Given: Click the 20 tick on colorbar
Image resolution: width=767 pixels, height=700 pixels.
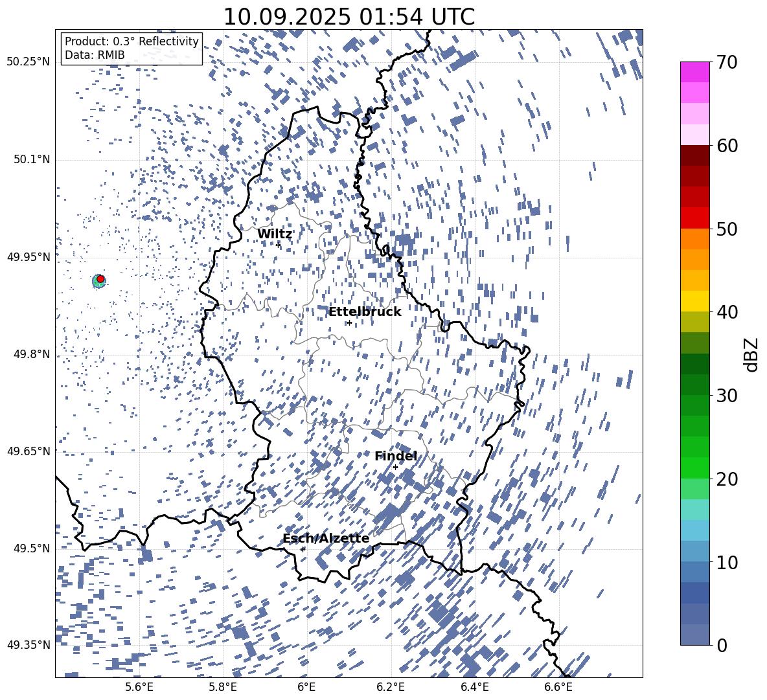Looking at the screenshot, I should 727,479.
